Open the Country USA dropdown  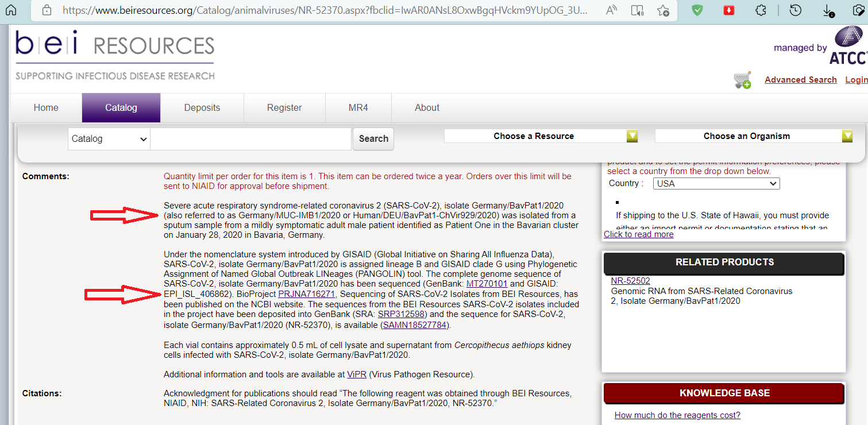(x=717, y=184)
